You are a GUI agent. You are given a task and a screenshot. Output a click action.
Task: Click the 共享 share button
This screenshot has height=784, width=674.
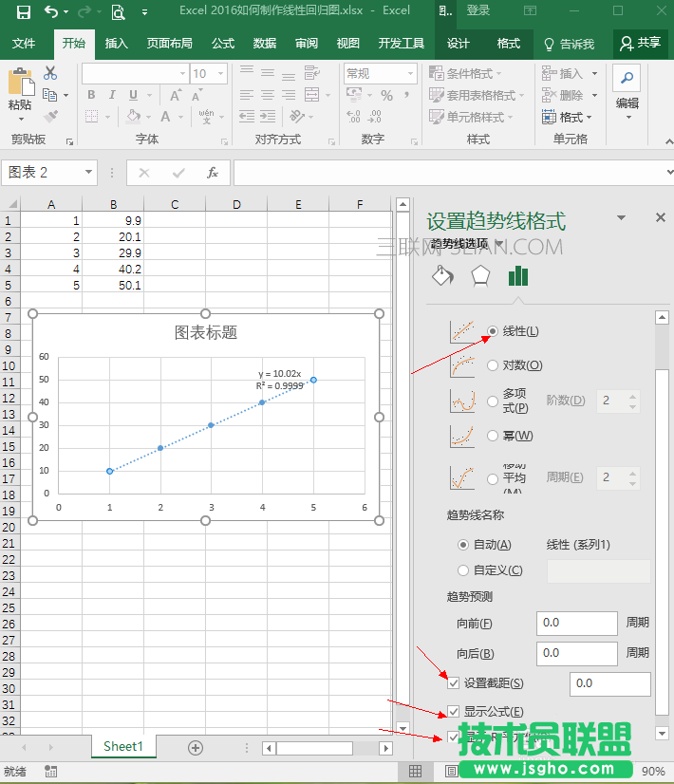[641, 44]
